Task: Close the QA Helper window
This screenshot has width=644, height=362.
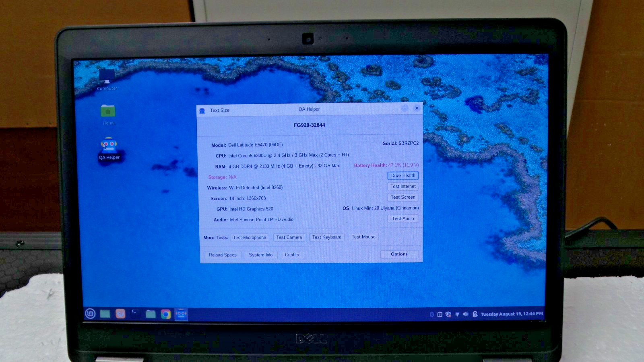Action: point(417,108)
